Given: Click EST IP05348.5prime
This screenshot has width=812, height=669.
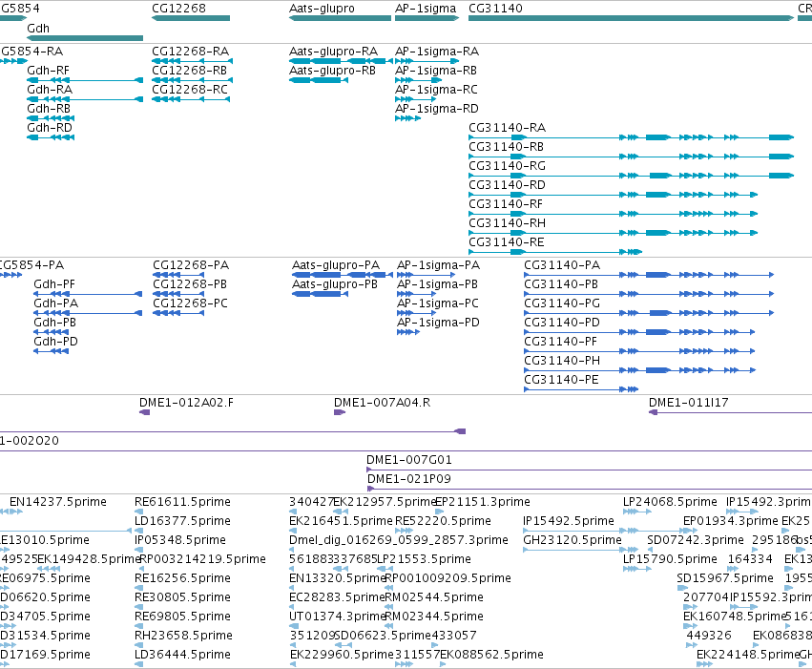Looking at the screenshot, I should click(x=180, y=540).
